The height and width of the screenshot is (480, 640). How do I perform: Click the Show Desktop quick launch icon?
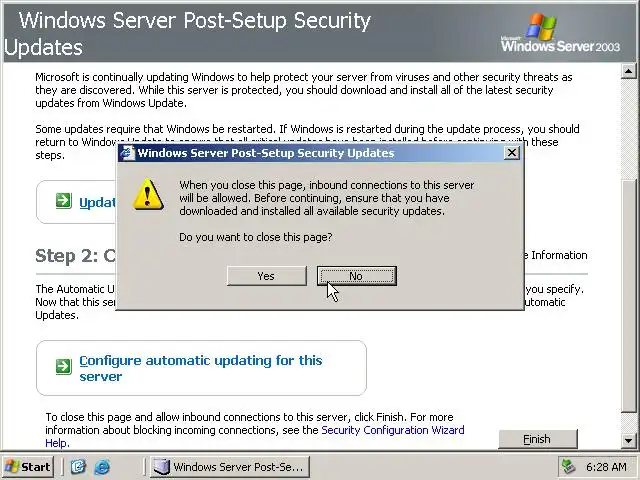pyautogui.click(x=78, y=467)
